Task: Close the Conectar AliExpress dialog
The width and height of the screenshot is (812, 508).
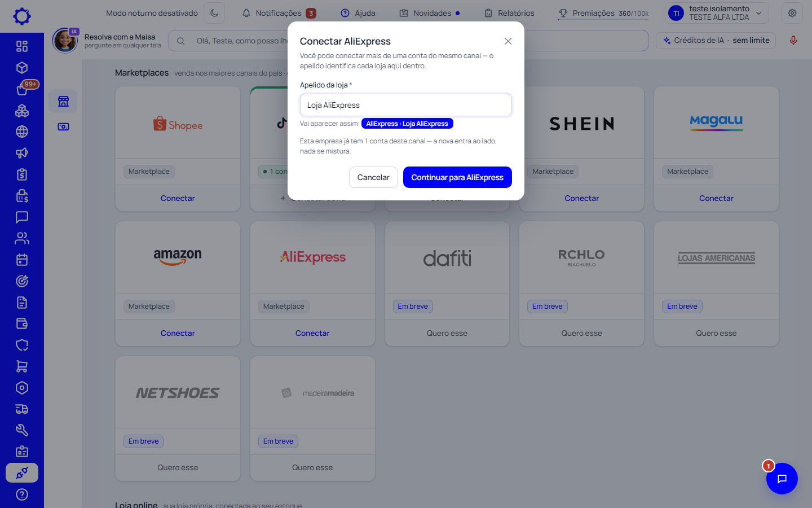Action: 508,41
